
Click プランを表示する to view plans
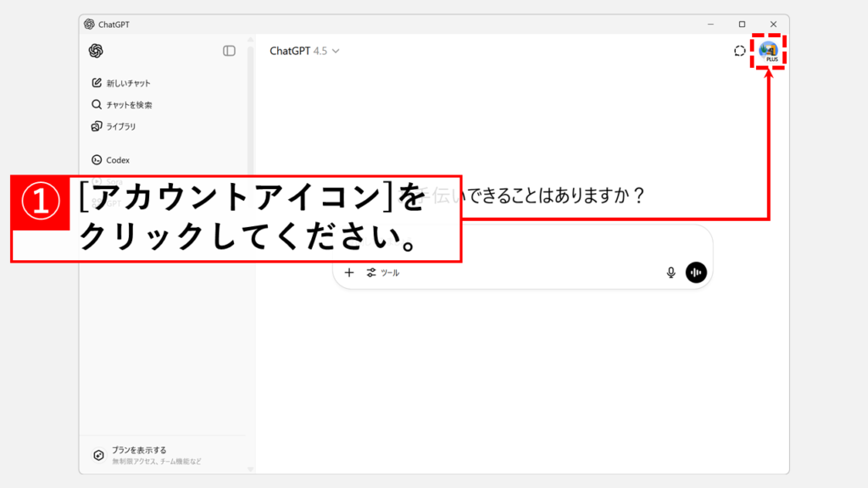click(x=139, y=451)
